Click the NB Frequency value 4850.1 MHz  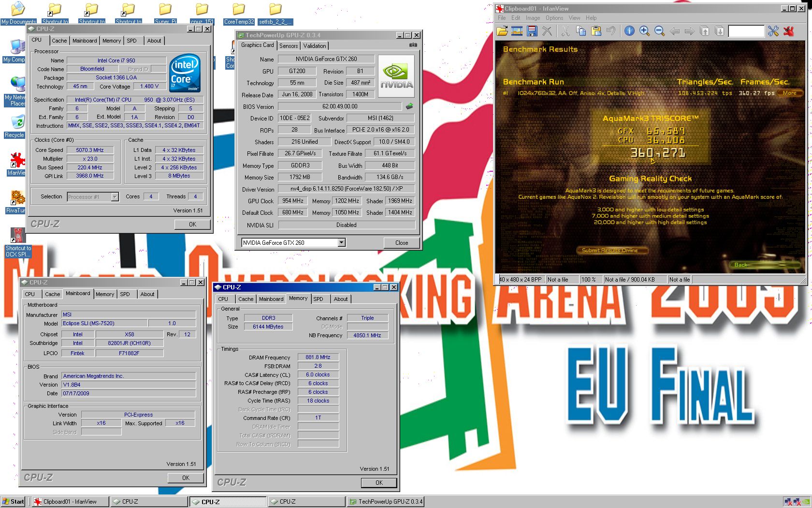pos(367,335)
